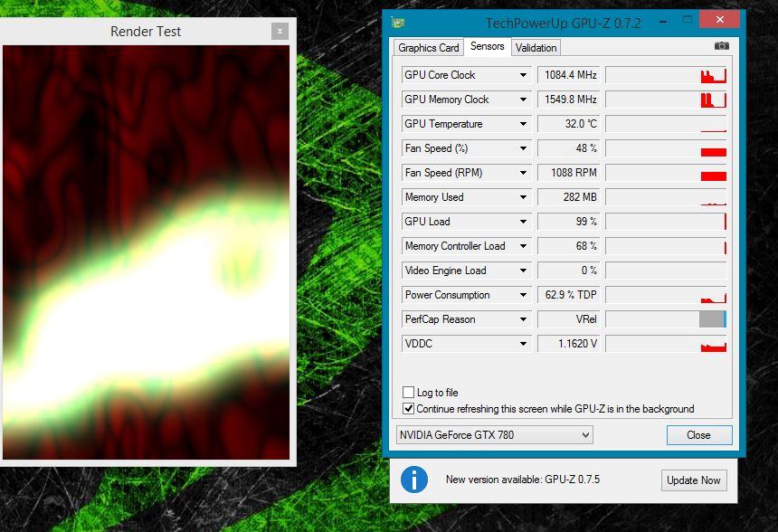778x532 pixels.
Task: Click the 32.0 °C temperature value
Action: pyautogui.click(x=569, y=124)
